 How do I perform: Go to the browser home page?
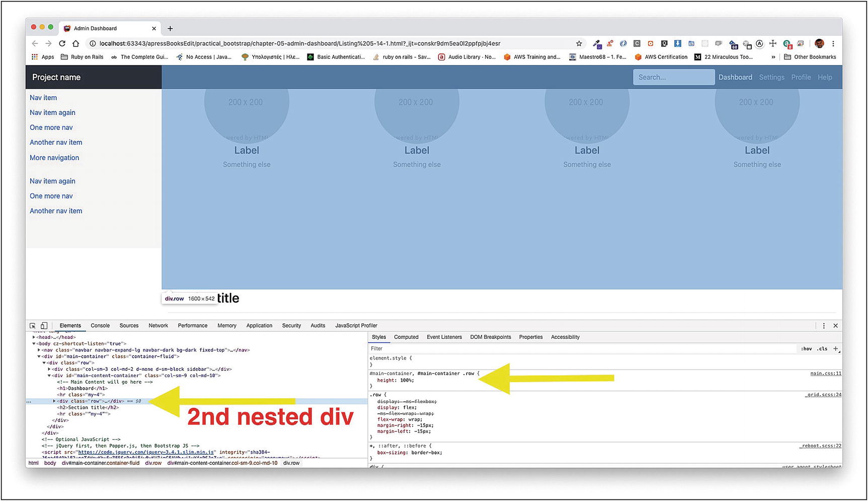(75, 44)
